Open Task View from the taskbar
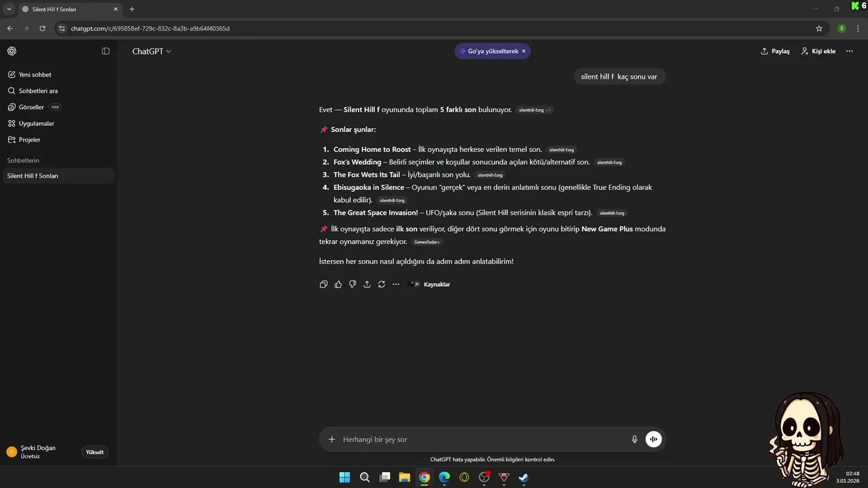Viewport: 868px width, 488px height. (x=384, y=477)
